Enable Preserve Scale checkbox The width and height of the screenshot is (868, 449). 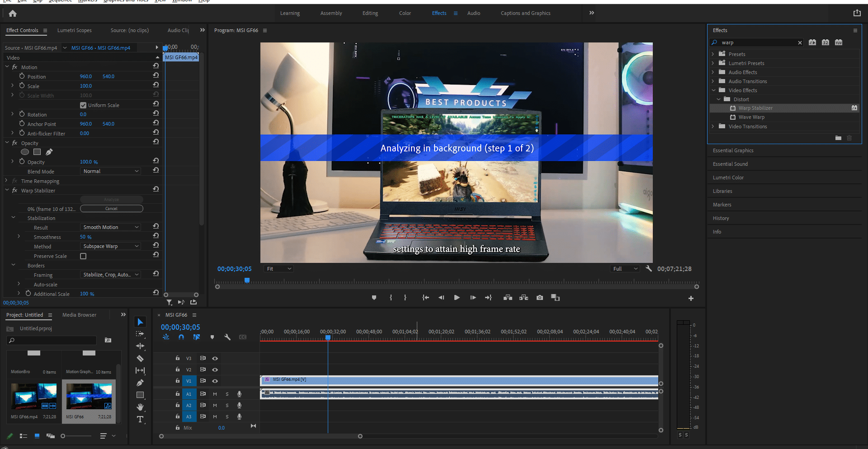click(x=83, y=256)
